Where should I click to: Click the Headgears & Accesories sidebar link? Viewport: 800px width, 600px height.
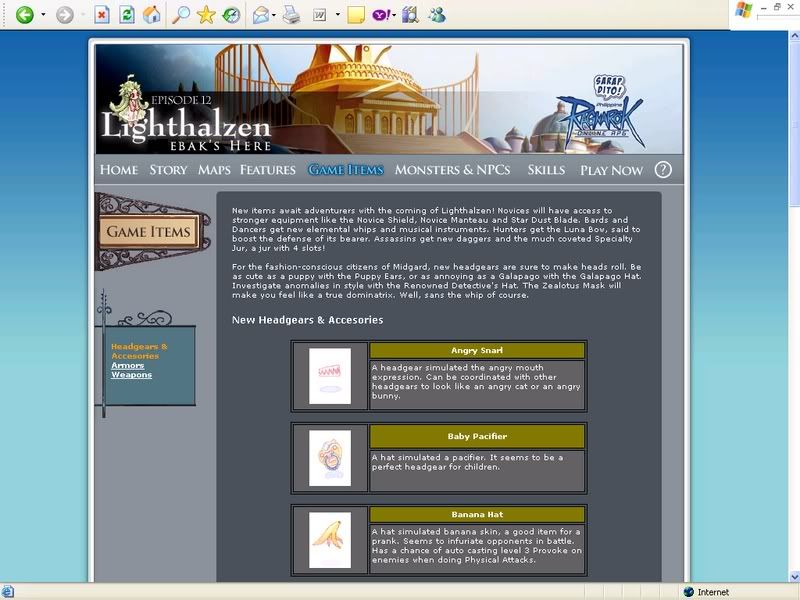139,351
